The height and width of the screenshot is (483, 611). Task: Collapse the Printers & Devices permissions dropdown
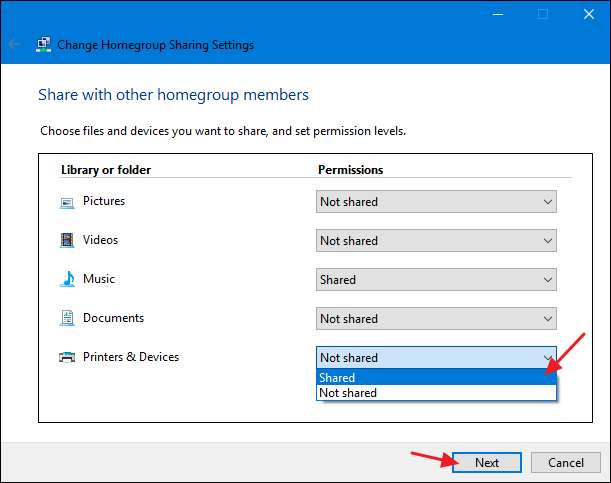pyautogui.click(x=436, y=358)
